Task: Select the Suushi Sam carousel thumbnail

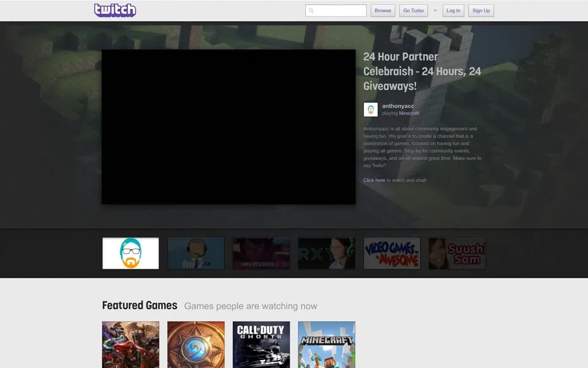Action: point(457,253)
